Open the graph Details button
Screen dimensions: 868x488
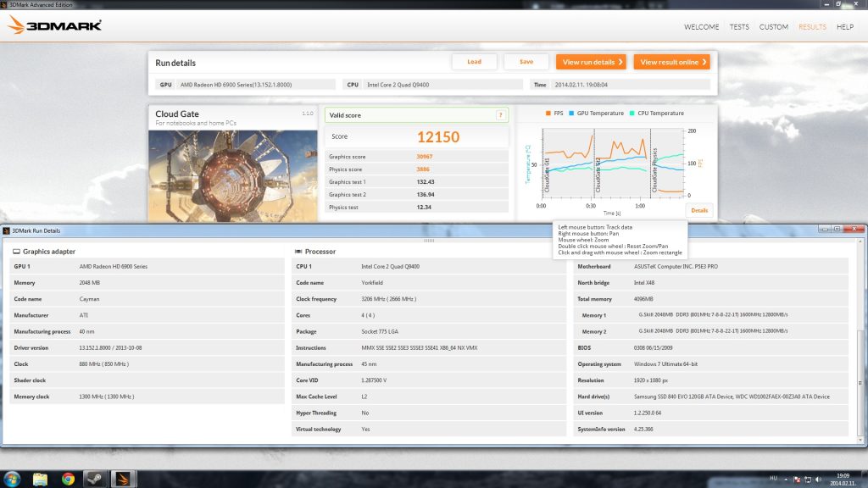[x=698, y=210]
